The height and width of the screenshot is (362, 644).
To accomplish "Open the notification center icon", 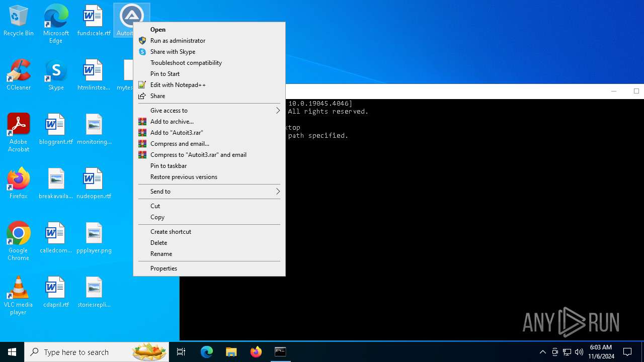I will (x=627, y=352).
